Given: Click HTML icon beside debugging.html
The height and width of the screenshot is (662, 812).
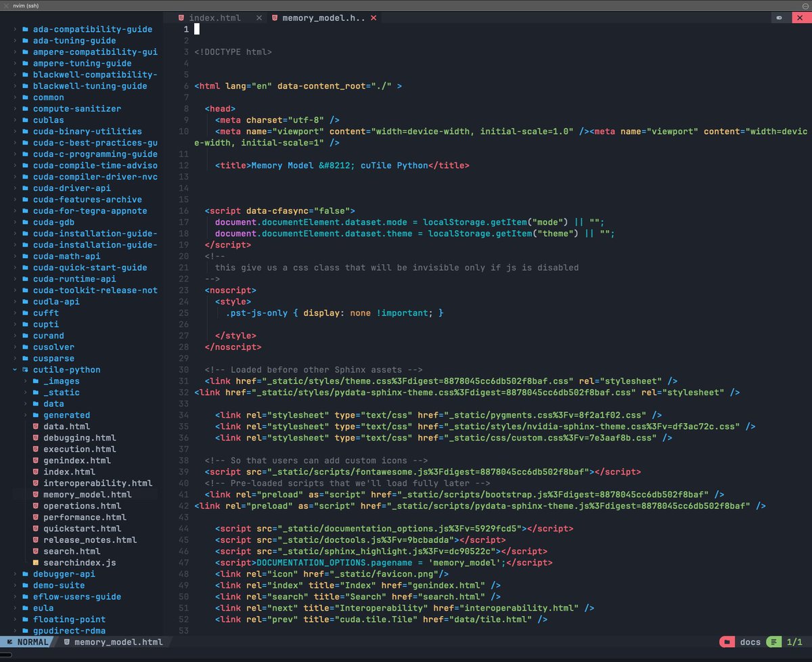Looking at the screenshot, I should pyautogui.click(x=36, y=438).
